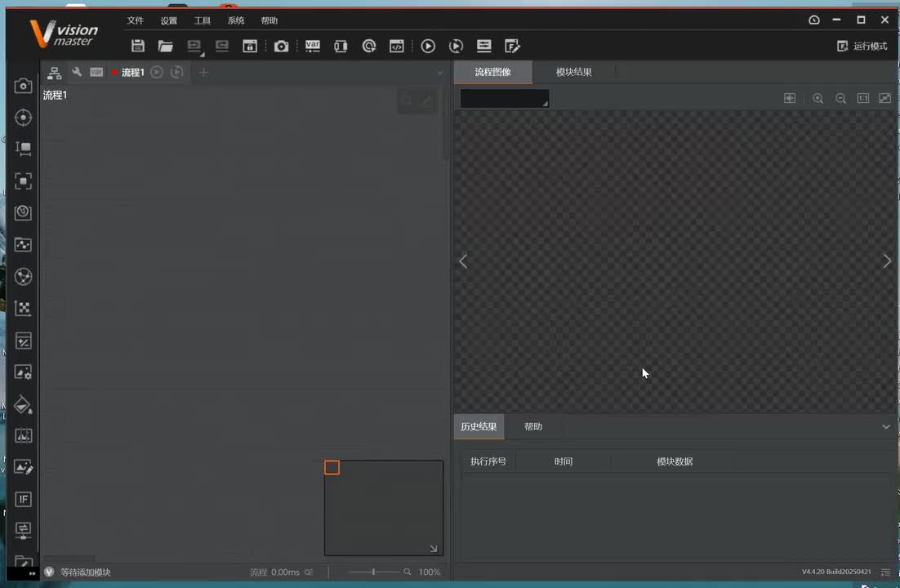
Task: Expand the sidebar with double arrow
Action: (x=32, y=573)
